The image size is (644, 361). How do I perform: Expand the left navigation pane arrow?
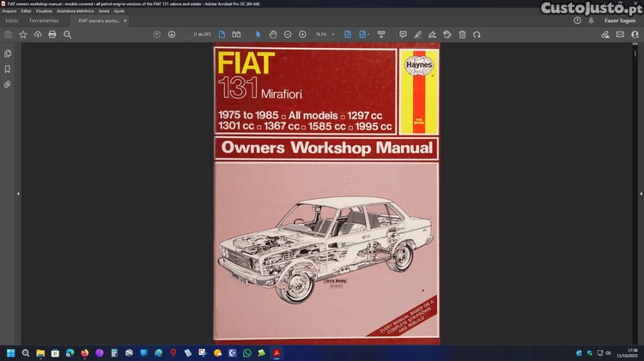tap(18, 194)
